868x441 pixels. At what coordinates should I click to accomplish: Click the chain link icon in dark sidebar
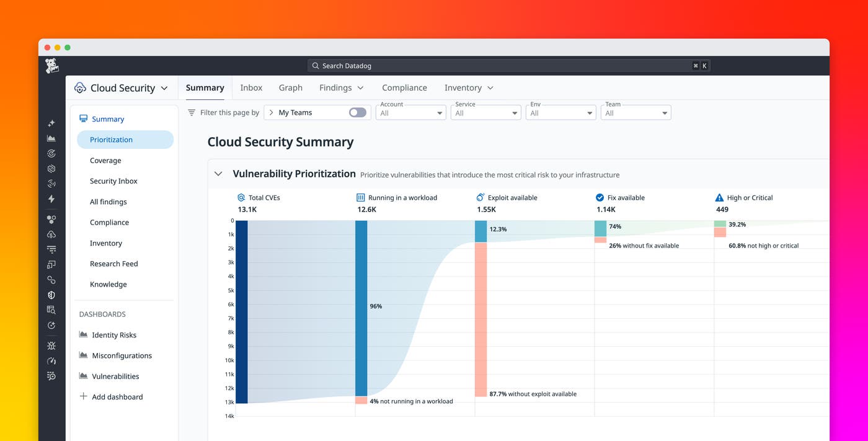click(x=51, y=280)
